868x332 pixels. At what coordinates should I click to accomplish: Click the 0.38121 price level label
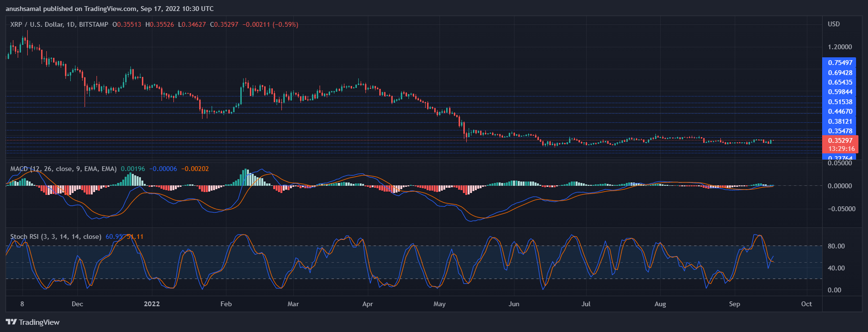840,121
